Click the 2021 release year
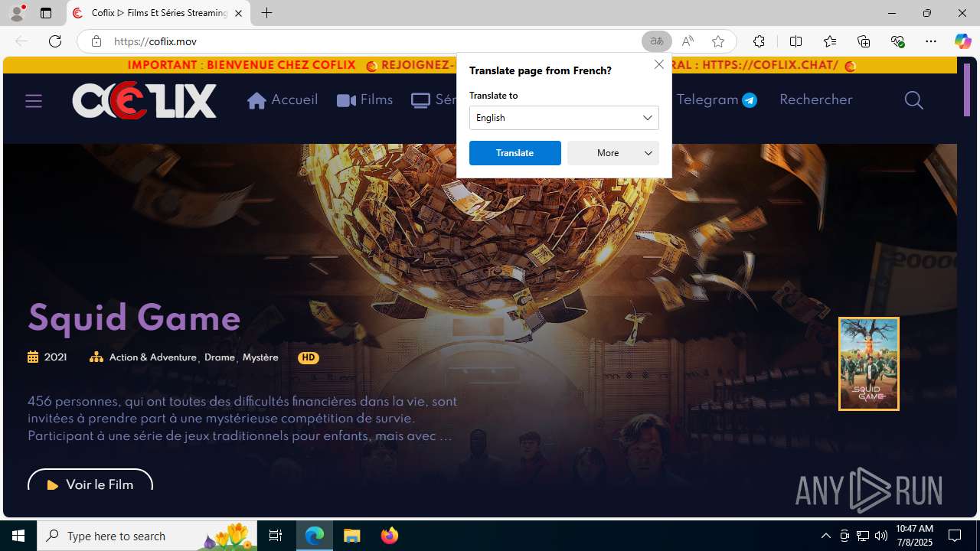Viewport: 980px width, 551px height. [55, 357]
